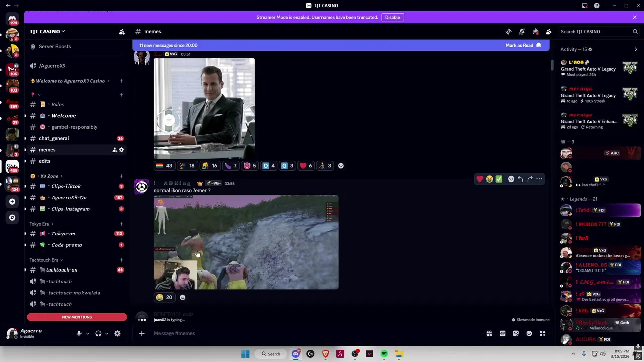Jump to NEW MENTIONS
This screenshot has width=644, height=362.
pyautogui.click(x=77, y=317)
